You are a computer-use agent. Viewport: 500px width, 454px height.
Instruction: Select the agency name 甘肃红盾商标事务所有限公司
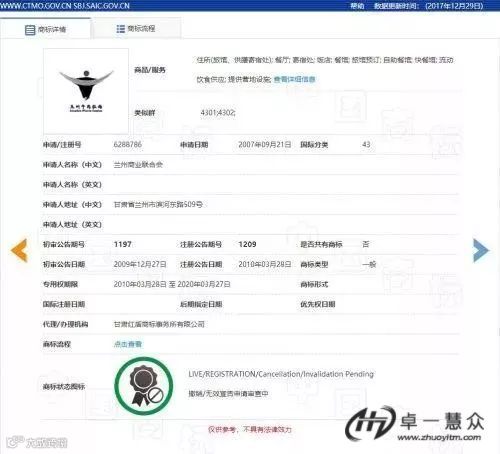pyautogui.click(x=159, y=324)
